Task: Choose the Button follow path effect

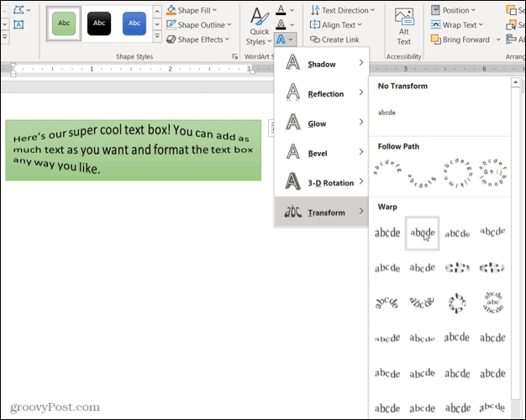Action: [x=492, y=172]
